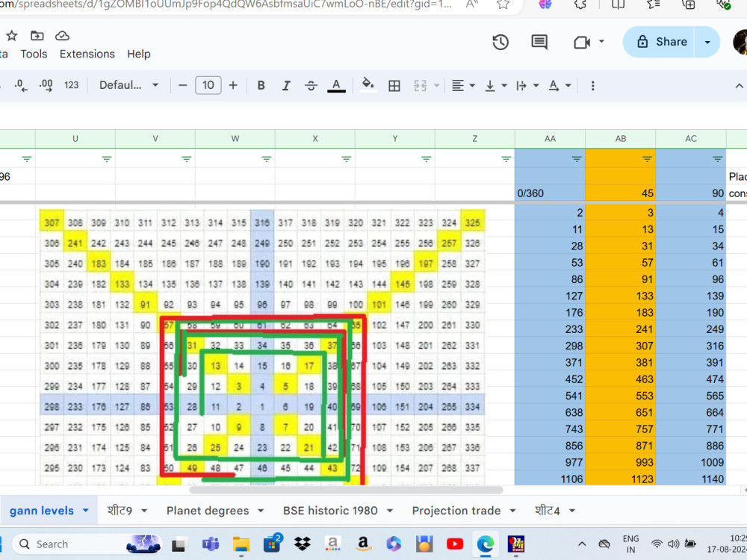
Task: Click the merge cells icon
Action: (x=420, y=86)
